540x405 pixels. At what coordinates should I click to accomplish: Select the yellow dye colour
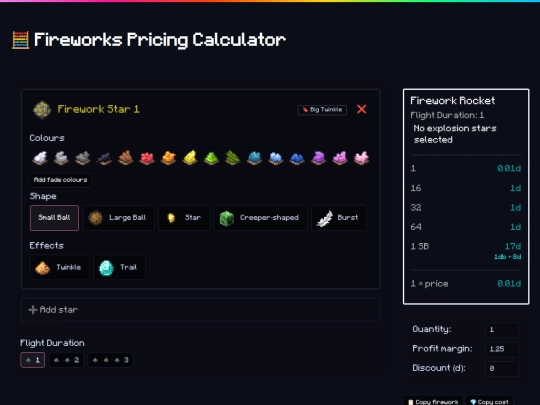pyautogui.click(x=190, y=158)
